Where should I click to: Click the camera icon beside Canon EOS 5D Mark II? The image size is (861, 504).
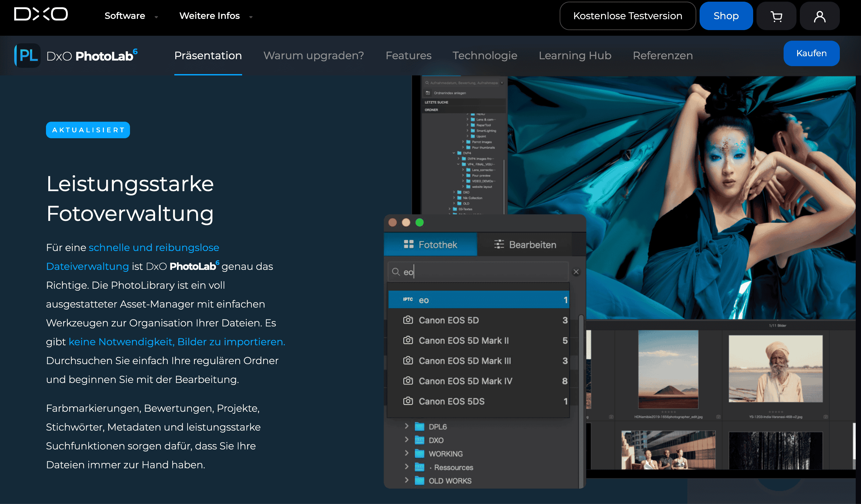pyautogui.click(x=408, y=340)
